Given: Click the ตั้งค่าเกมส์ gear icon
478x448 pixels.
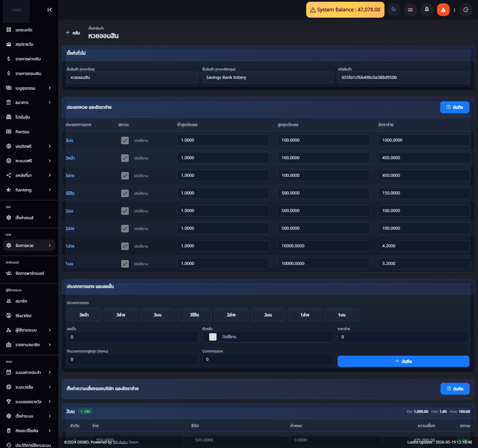Looking at the screenshot, I should [9, 218].
